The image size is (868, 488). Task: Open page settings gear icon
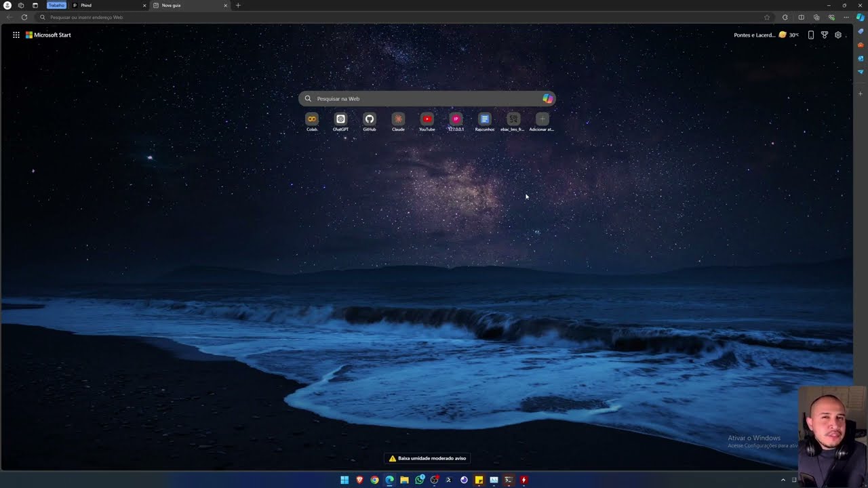[x=838, y=35]
